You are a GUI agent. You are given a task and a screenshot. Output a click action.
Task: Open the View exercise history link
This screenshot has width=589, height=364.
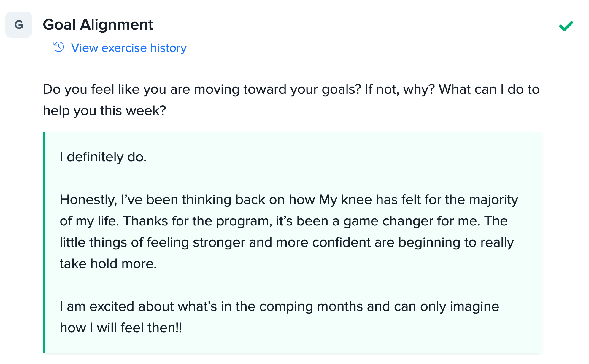[x=129, y=48]
